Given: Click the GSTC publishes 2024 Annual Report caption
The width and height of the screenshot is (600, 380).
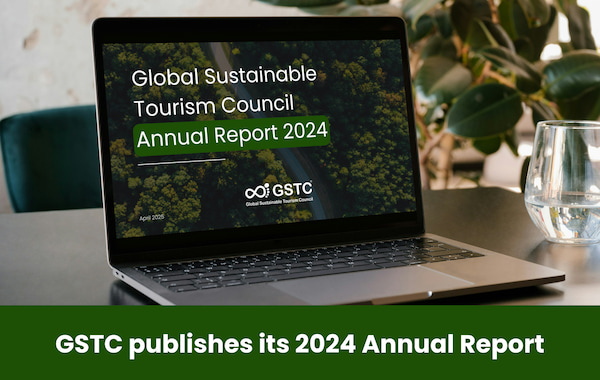Looking at the screenshot, I should click(300, 344).
